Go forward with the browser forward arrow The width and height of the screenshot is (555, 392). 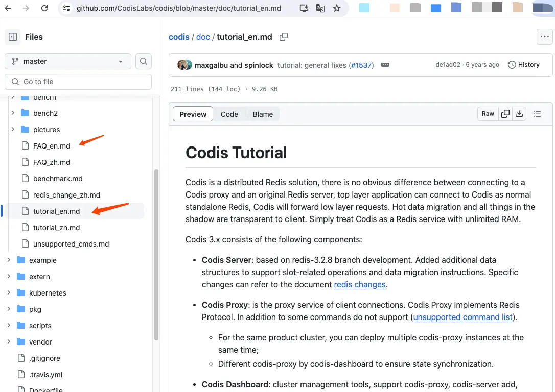point(26,8)
